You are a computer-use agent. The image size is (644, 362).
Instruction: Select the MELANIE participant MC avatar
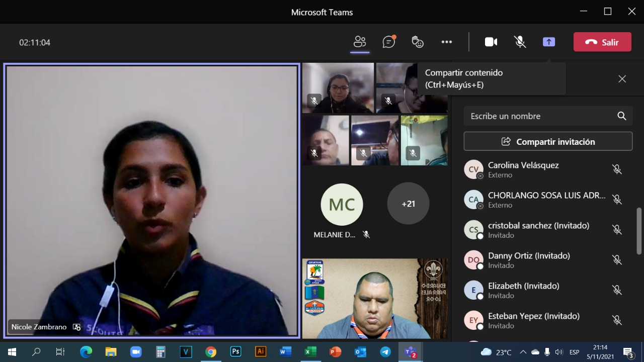[x=342, y=205]
